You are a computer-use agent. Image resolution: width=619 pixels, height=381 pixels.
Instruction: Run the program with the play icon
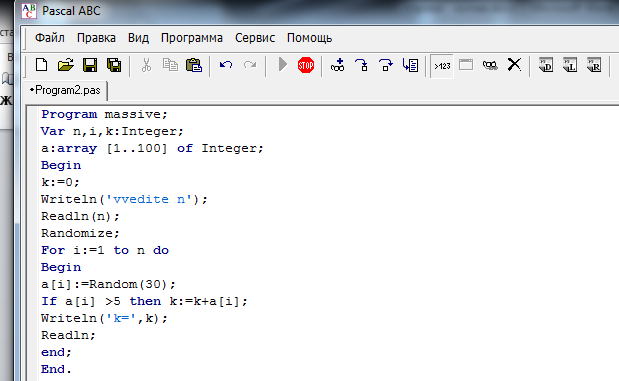[282, 64]
